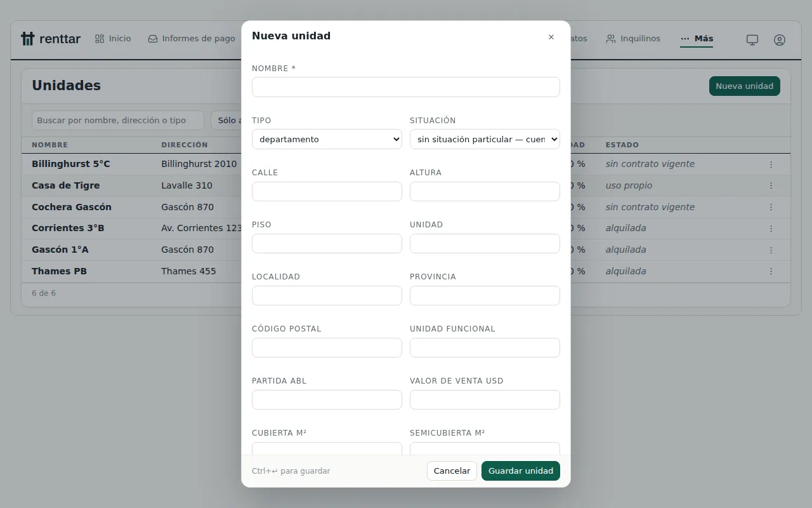Viewport: 812px width, 508px height.
Task: Open the Inicio nav item
Action: point(113,39)
